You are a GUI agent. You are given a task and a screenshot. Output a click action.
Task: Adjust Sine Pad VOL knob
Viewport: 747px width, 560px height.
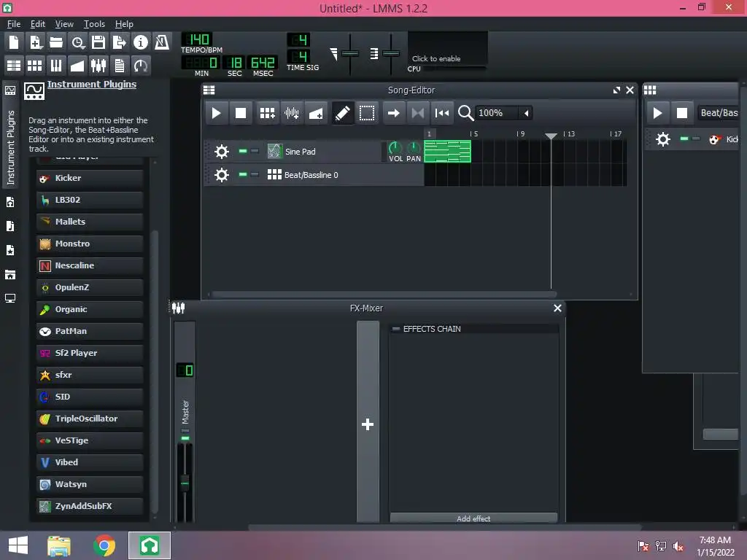[x=395, y=148]
